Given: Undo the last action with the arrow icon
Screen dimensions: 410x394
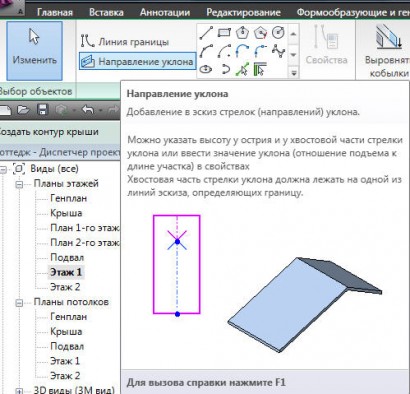Looking at the screenshot, I should click(x=87, y=109).
